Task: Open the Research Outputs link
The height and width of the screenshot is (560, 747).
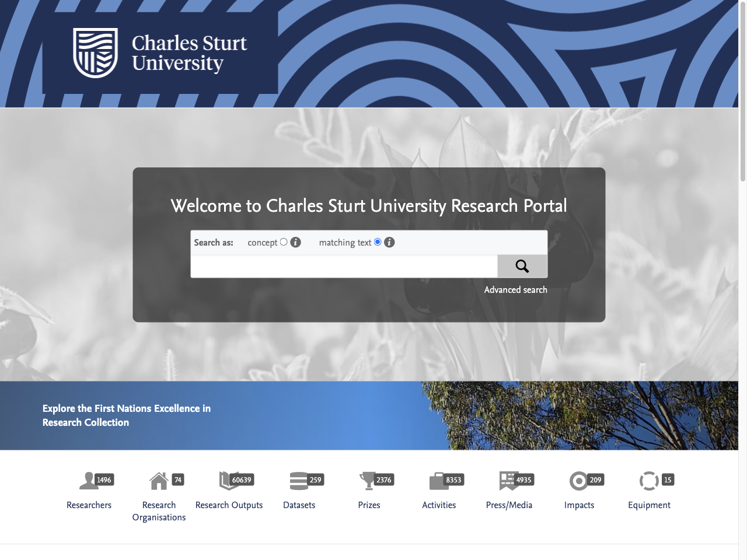Action: pyautogui.click(x=229, y=505)
